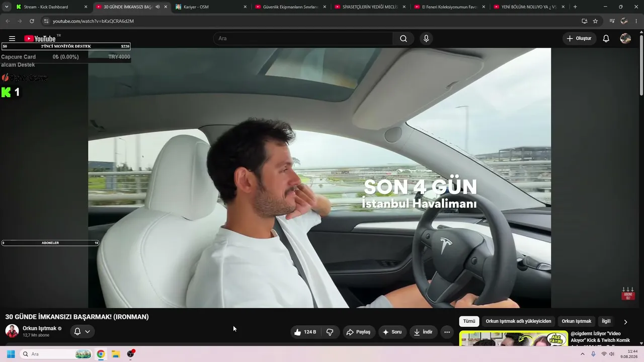Start voice search with the microphone icon
Screen dimensions: 644x362
(x=426, y=39)
